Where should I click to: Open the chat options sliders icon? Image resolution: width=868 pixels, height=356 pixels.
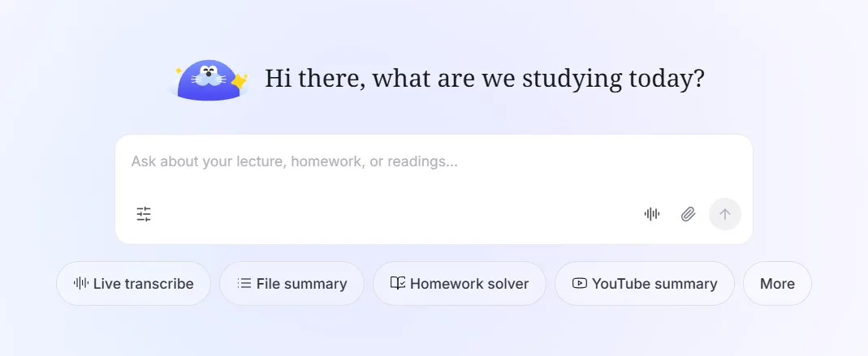pos(144,214)
